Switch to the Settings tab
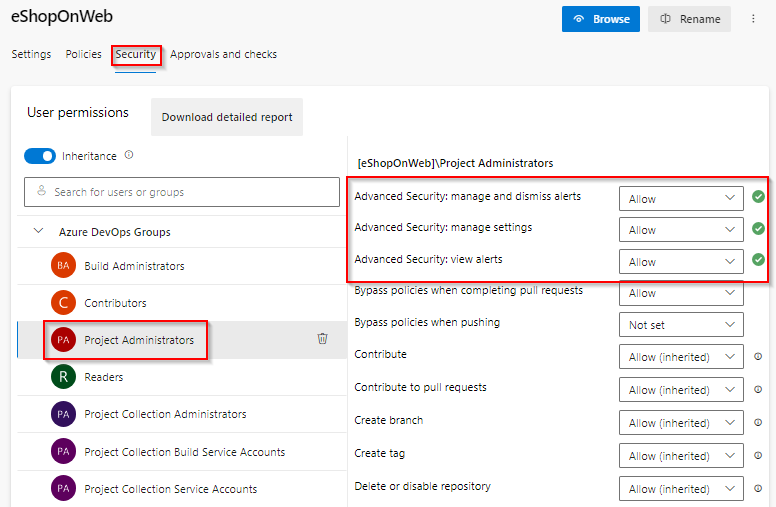 point(31,54)
